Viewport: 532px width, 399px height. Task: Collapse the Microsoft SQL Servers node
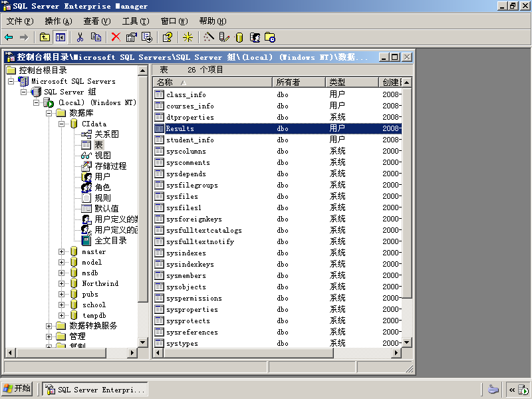(11, 81)
